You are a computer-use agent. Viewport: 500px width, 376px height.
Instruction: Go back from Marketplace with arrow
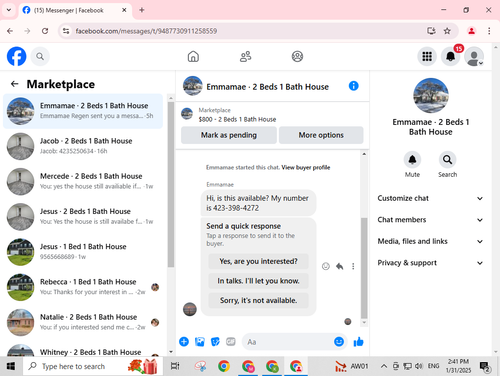[14, 84]
